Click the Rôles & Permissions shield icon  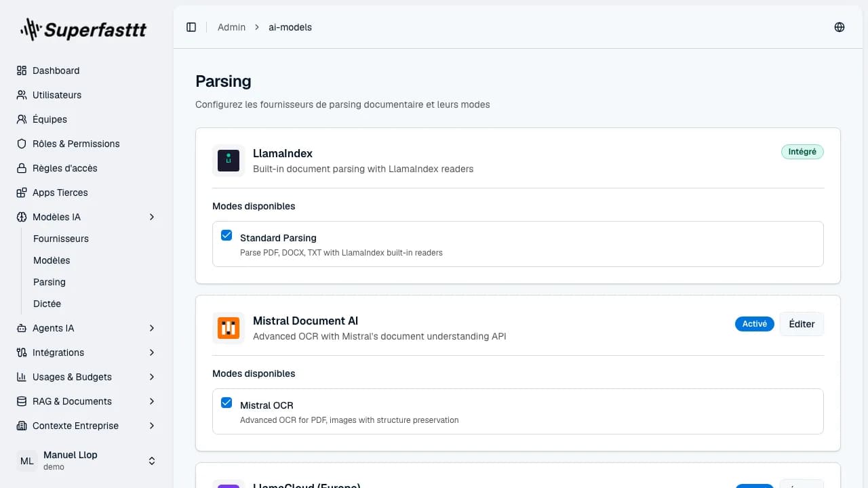tap(22, 144)
